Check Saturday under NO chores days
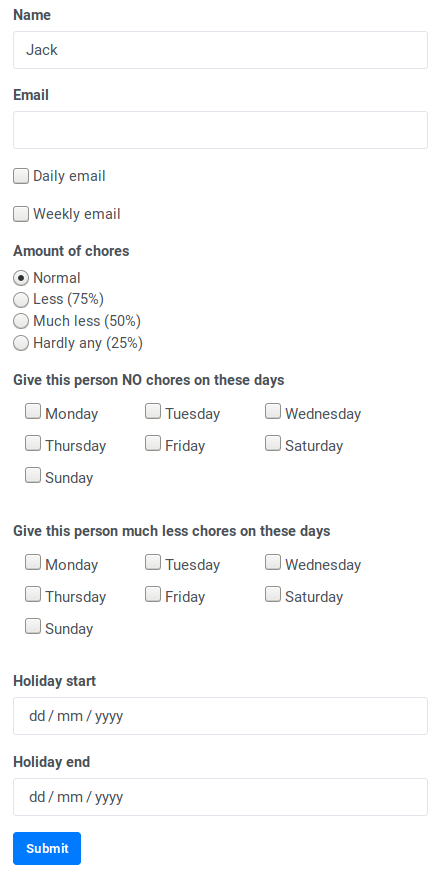The width and height of the screenshot is (439, 876). 273,444
